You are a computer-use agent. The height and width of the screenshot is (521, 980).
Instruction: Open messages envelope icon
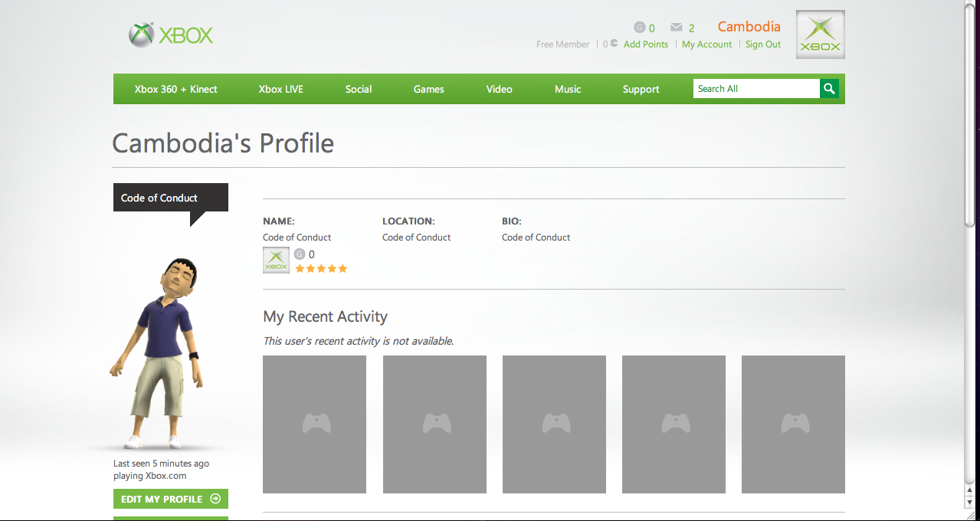(676, 28)
